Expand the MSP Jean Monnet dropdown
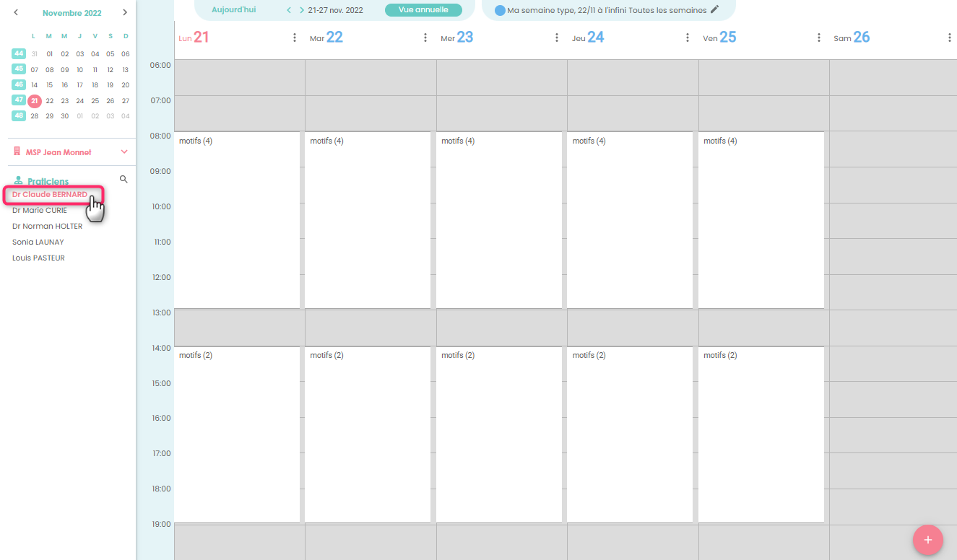957x560 pixels. point(124,152)
